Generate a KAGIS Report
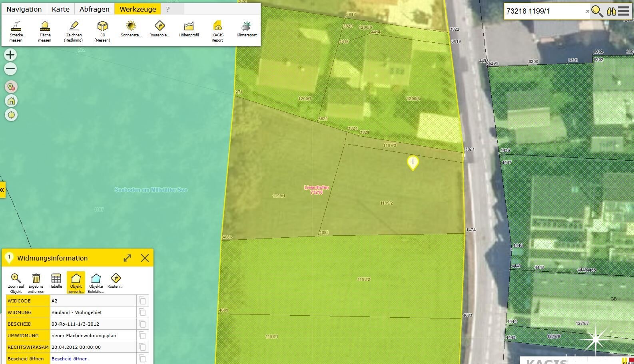This screenshot has width=634, height=364. click(x=217, y=30)
